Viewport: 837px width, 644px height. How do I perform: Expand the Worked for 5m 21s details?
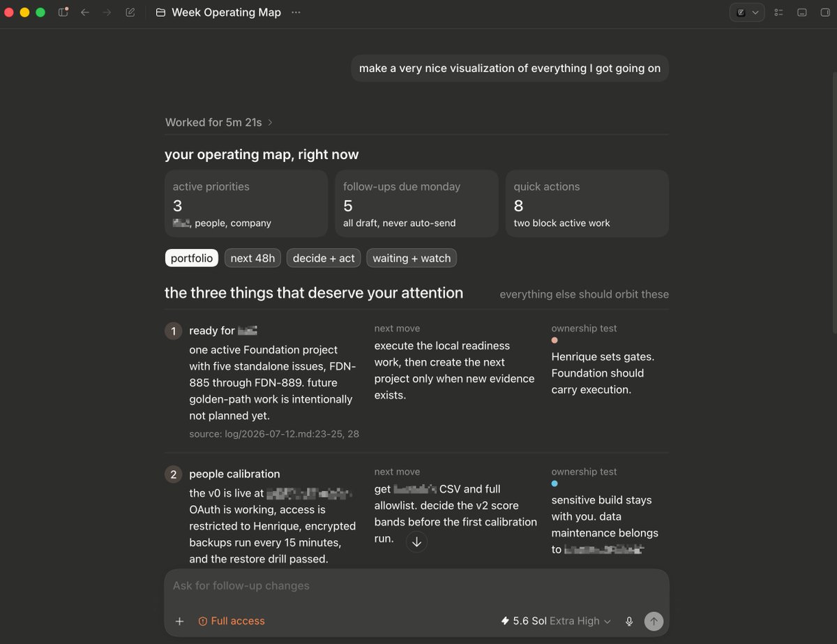click(x=219, y=122)
